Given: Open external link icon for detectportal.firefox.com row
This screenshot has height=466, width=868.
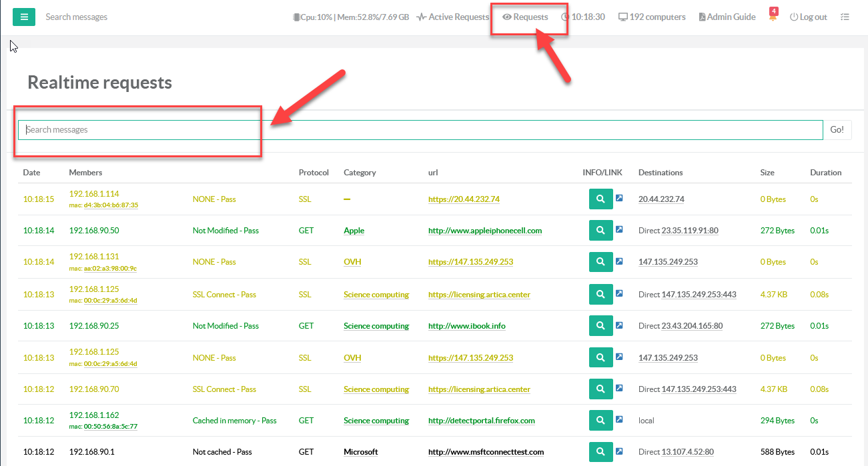Looking at the screenshot, I should pos(619,420).
